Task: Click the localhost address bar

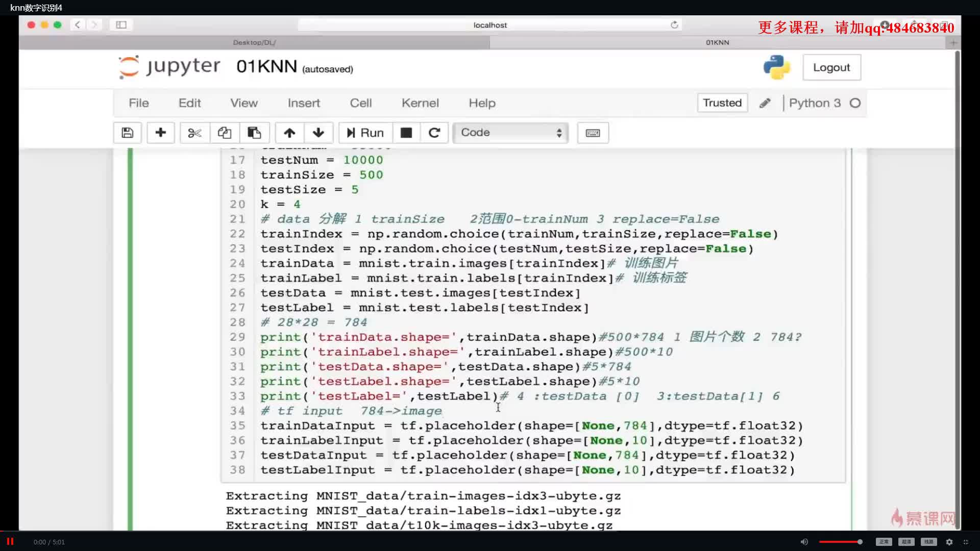Action: point(489,24)
